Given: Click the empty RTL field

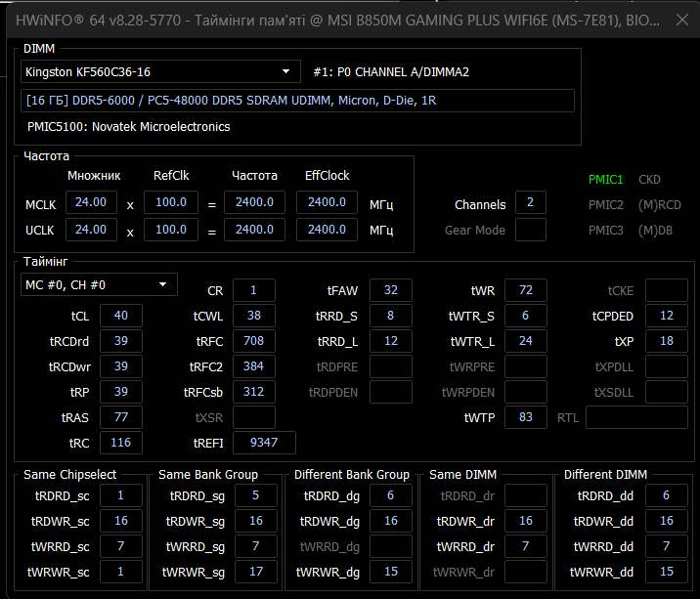Looking at the screenshot, I should (x=635, y=417).
